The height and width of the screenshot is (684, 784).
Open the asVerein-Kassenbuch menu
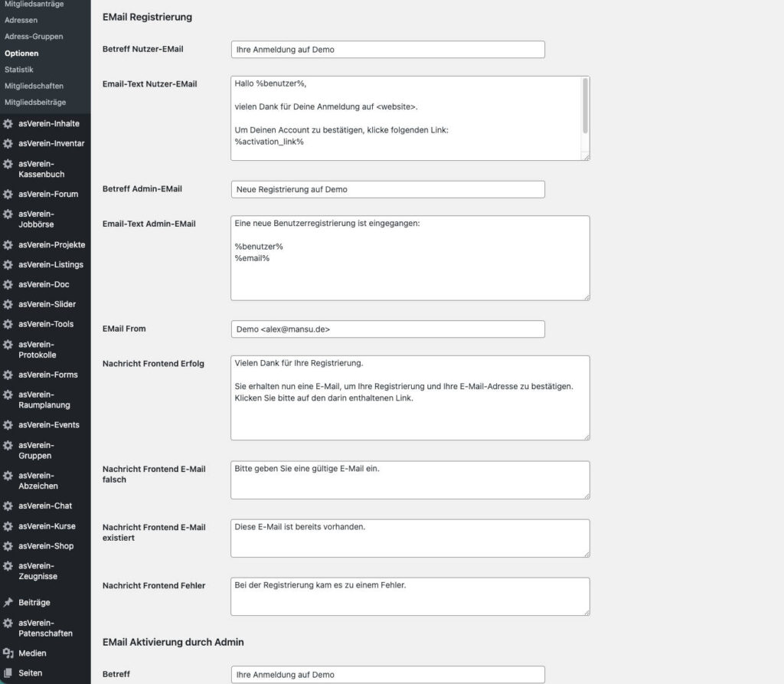coord(41,169)
